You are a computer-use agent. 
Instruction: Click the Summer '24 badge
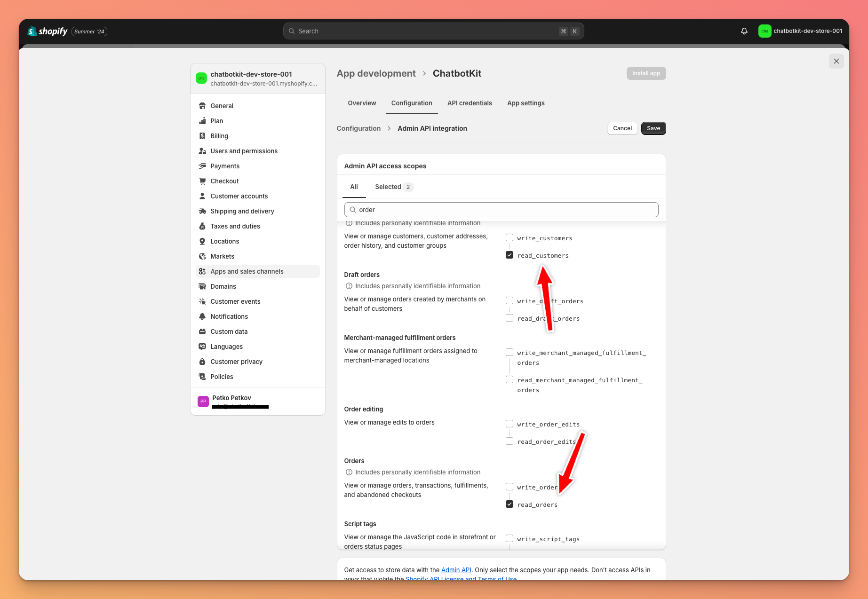(x=89, y=32)
